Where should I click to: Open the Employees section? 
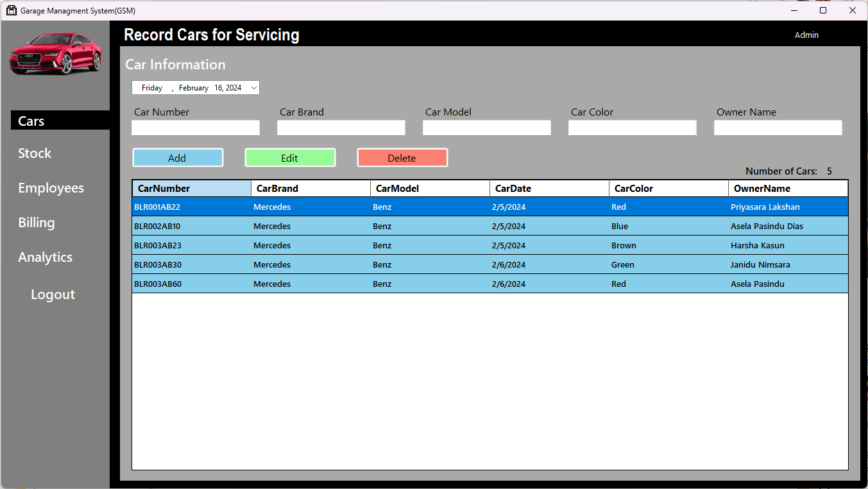[51, 188]
